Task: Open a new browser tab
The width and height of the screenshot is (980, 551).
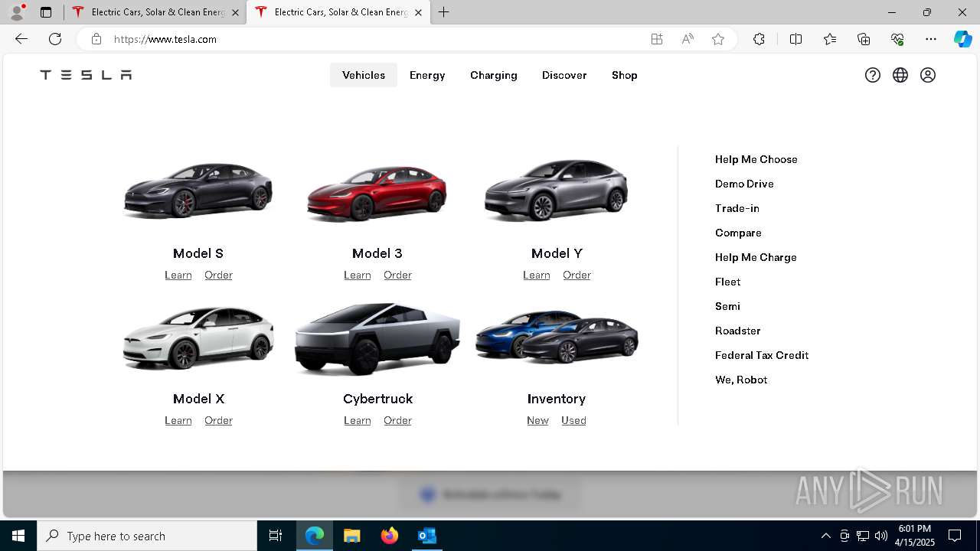Action: pos(444,12)
